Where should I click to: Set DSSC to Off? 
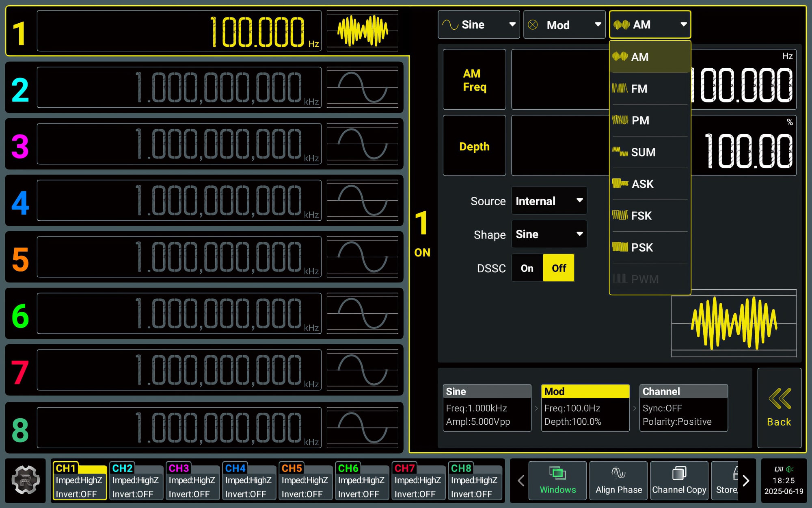559,268
